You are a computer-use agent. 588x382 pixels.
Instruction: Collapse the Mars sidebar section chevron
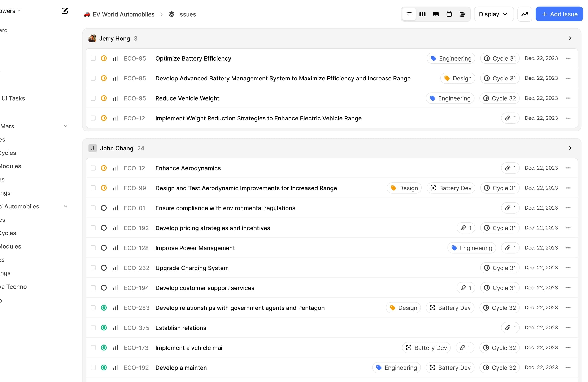(x=65, y=126)
